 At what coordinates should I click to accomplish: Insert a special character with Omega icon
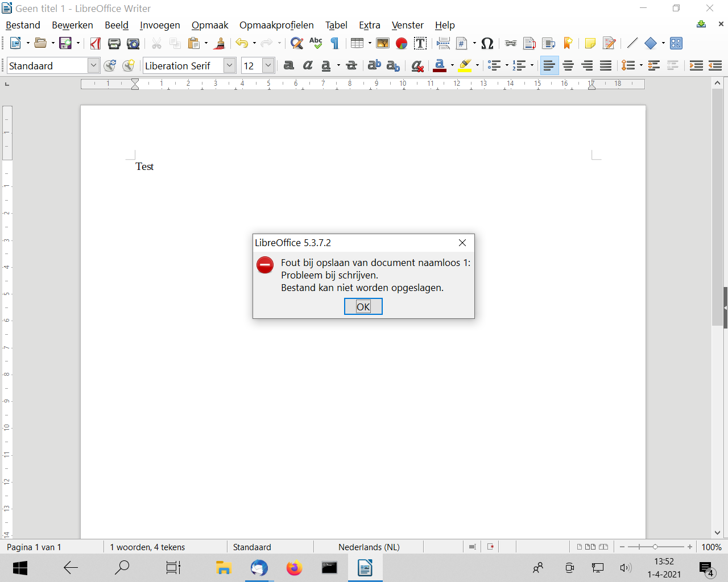point(487,43)
